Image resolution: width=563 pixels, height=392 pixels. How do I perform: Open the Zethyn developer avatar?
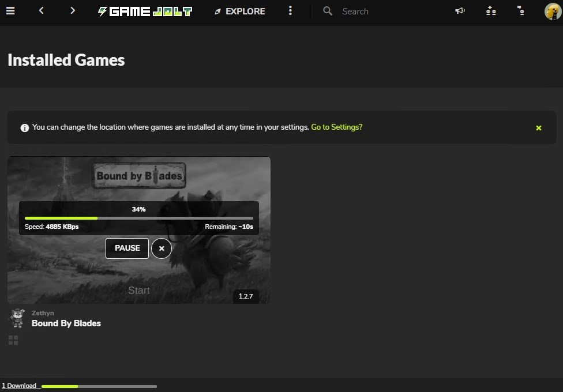pos(17,318)
